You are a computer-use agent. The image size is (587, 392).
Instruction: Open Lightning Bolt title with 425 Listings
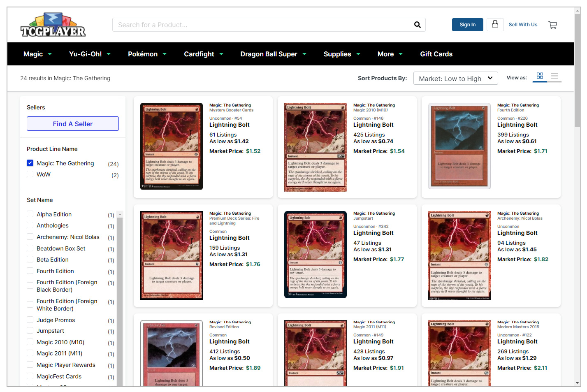click(374, 125)
